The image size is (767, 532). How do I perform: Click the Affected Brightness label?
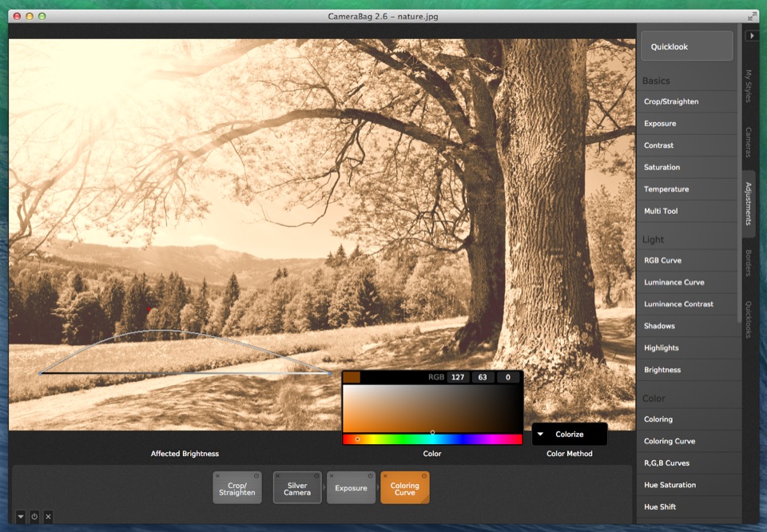coord(185,454)
